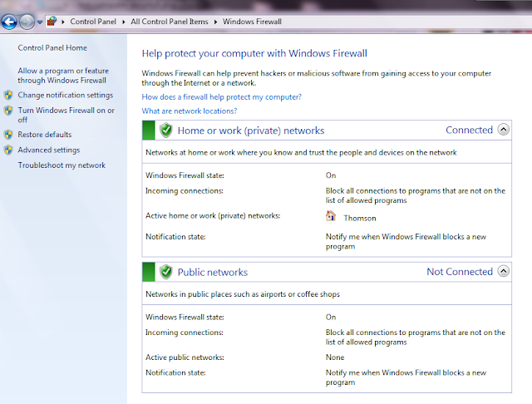Open Allow a program or feature link
This screenshot has height=404, width=532.
pyautogui.click(x=63, y=76)
